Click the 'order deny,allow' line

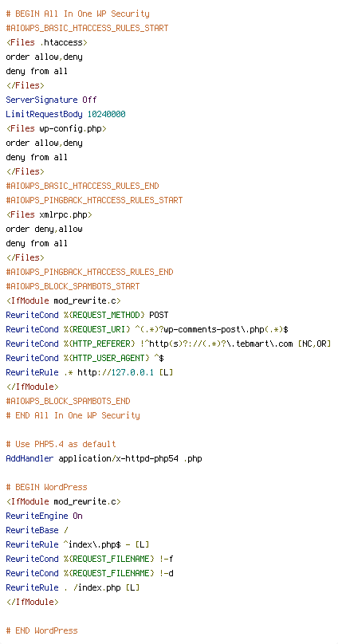(44, 230)
